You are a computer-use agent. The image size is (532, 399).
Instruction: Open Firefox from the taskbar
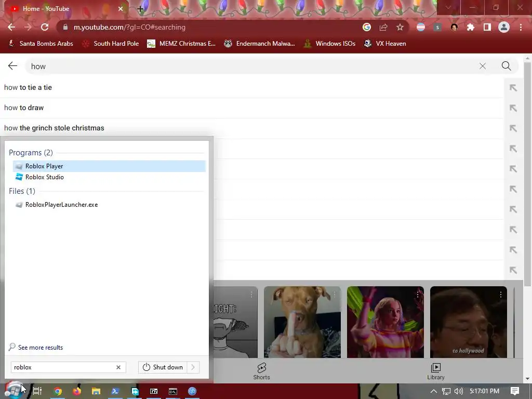point(77,391)
